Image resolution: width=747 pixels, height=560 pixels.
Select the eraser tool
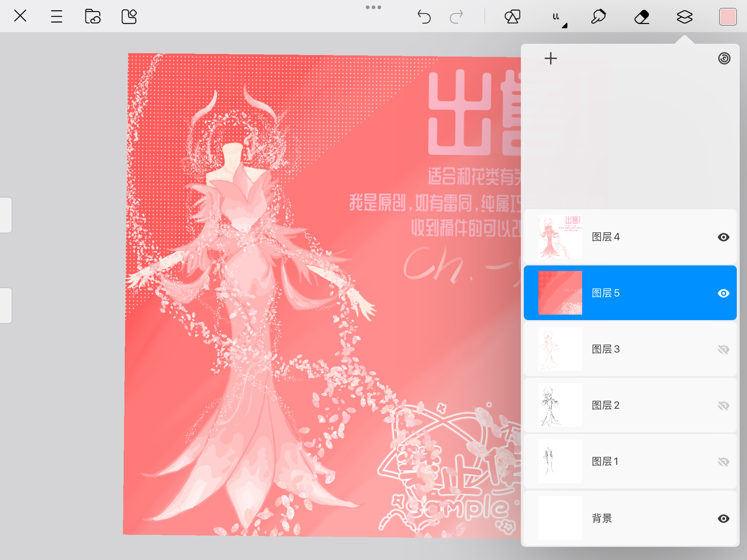pyautogui.click(x=642, y=17)
